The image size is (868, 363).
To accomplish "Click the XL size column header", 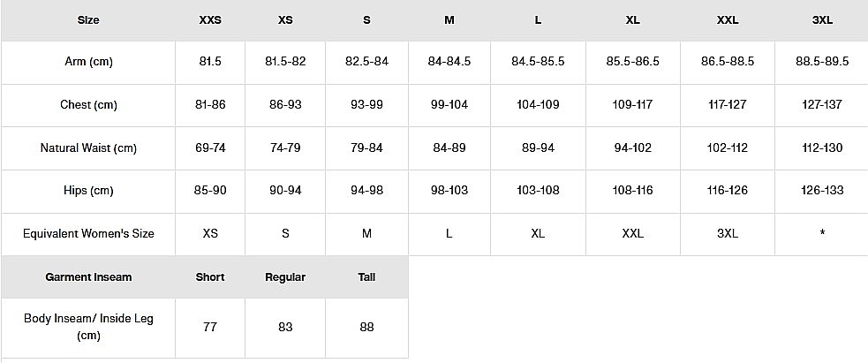I will click(632, 20).
